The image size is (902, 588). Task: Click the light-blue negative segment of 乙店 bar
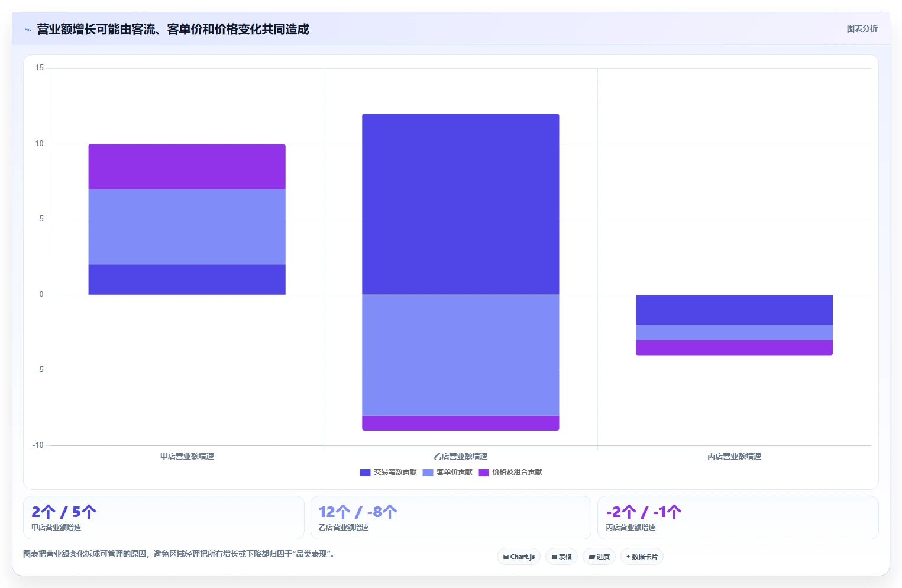(x=460, y=355)
